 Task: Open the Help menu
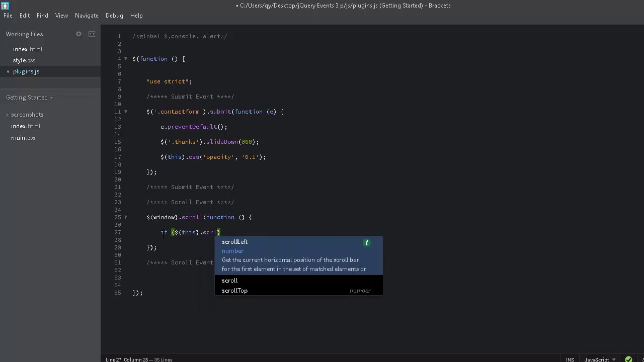[x=136, y=16]
